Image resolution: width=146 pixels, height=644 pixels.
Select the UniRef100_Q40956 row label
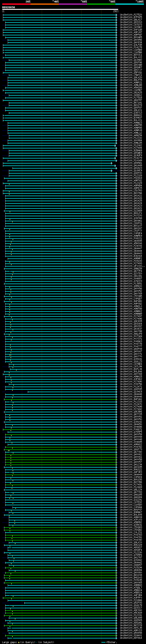131,40
